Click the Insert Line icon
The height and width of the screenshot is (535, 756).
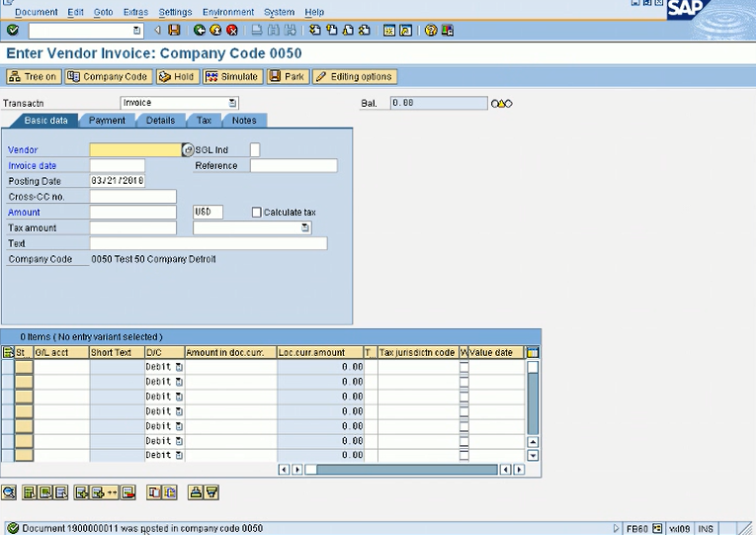(81, 492)
